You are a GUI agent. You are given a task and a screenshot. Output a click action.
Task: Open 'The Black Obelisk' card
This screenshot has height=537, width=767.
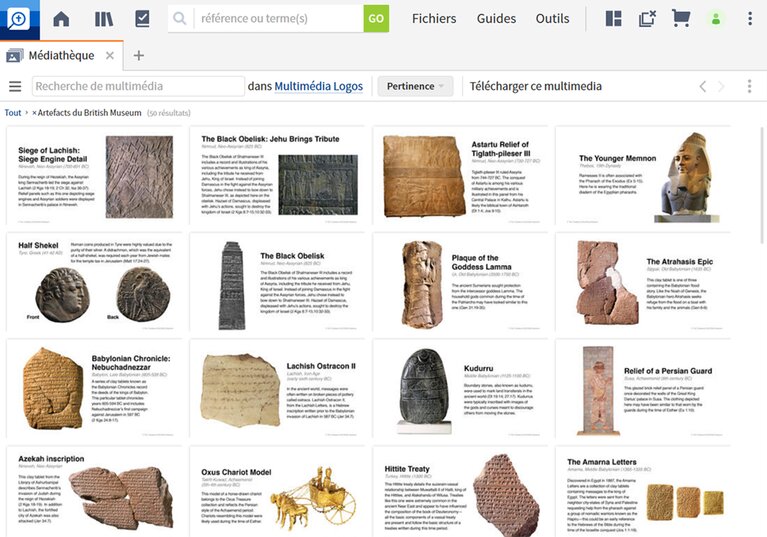tap(277, 282)
